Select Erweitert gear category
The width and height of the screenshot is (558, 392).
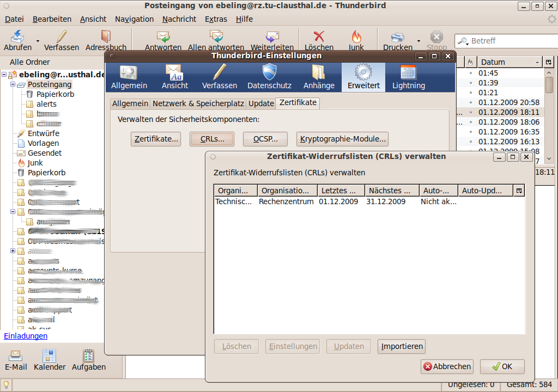(363, 77)
